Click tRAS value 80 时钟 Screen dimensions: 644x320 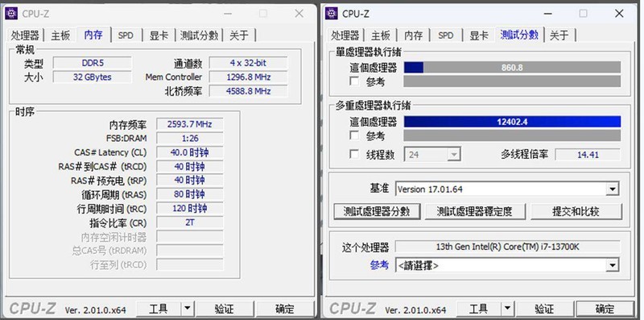tap(190, 194)
